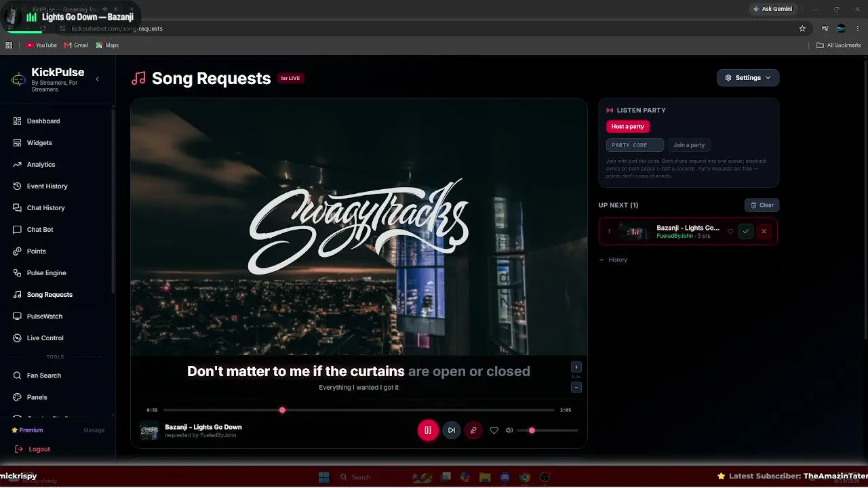Viewport: 868px width, 488px height.
Task: Open the Windows Start menu
Action: tap(324, 477)
